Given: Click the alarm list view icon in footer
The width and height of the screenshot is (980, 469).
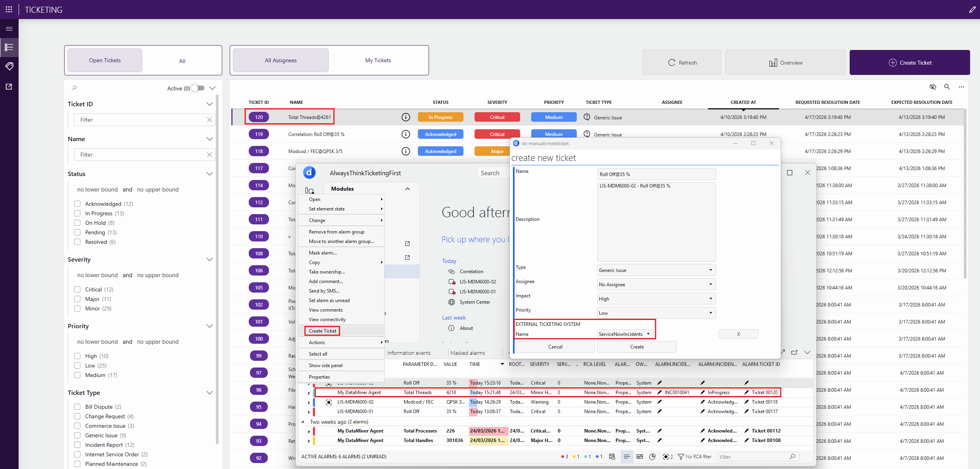Looking at the screenshot, I should click(627, 457).
